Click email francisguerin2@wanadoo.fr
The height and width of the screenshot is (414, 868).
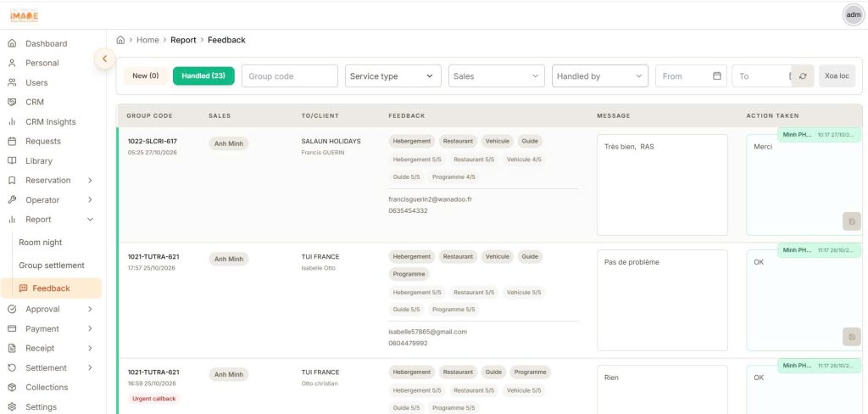pos(430,199)
